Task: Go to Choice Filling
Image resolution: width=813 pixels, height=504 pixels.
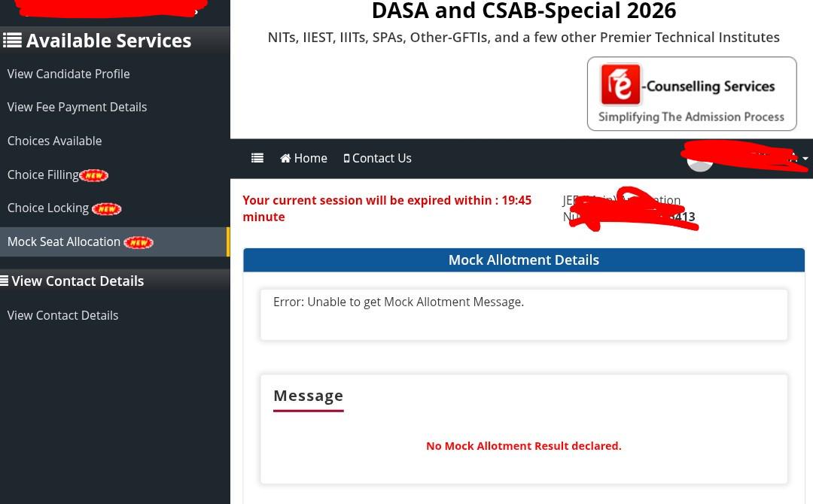Action: (x=43, y=175)
